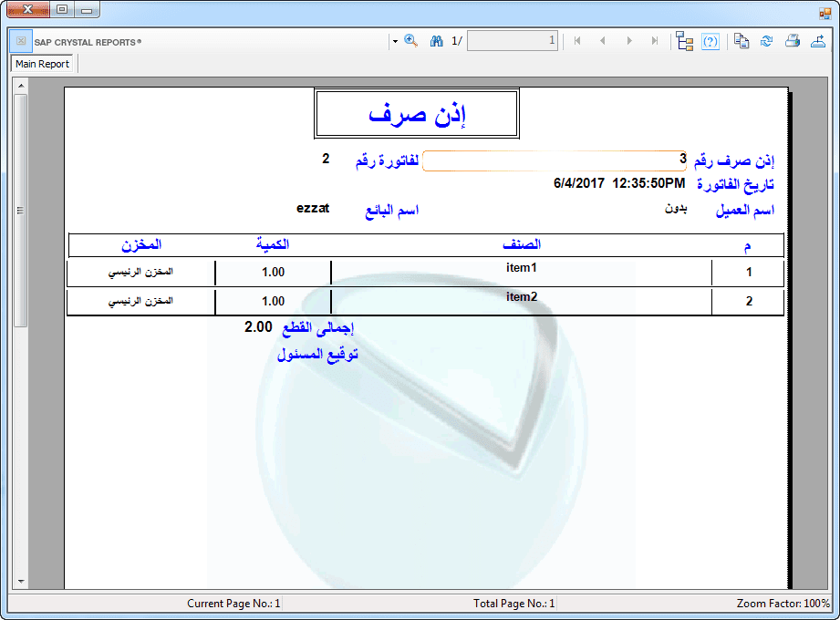Open the zoom magnifier tool
Image resolution: width=840 pixels, height=620 pixels.
410,41
